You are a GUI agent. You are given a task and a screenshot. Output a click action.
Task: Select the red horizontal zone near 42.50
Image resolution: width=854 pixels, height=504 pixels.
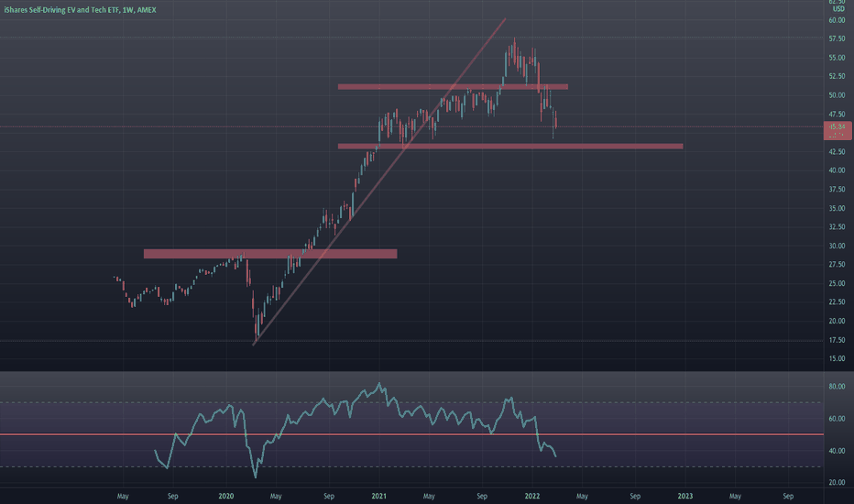(x=510, y=146)
